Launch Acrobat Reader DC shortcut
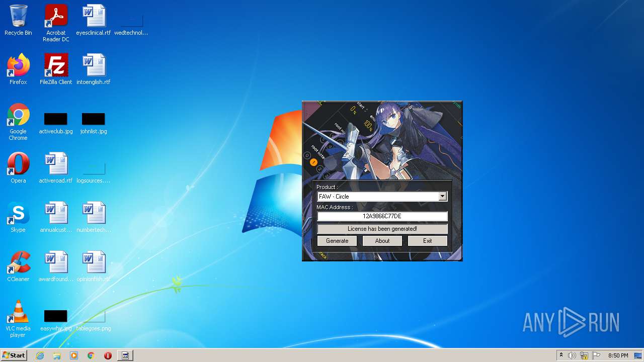 coord(56,23)
